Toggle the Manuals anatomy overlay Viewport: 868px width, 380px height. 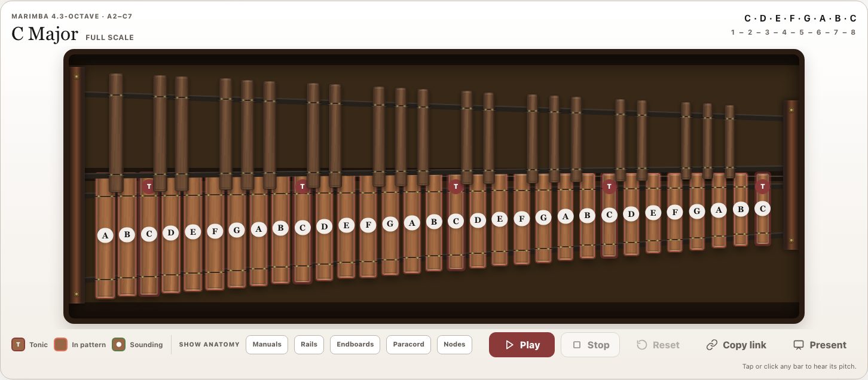pyautogui.click(x=267, y=344)
